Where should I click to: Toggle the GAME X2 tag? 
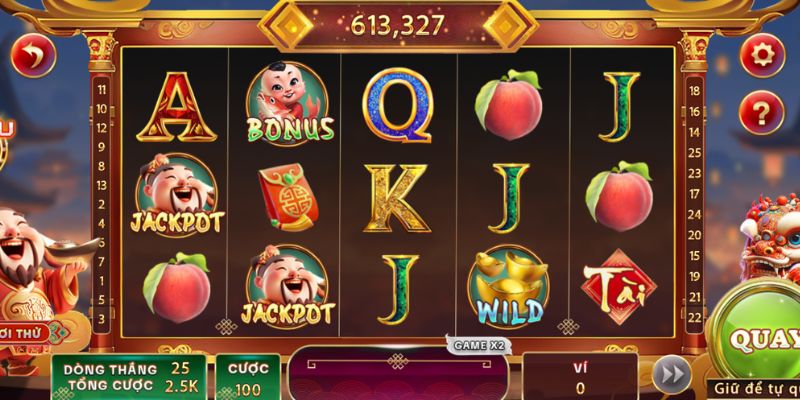(478, 345)
